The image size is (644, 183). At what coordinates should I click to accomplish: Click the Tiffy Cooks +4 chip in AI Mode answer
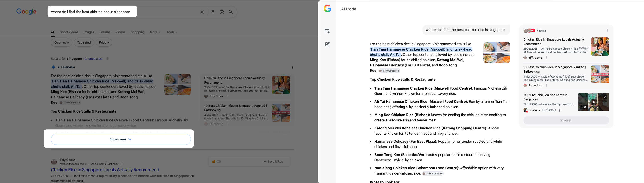coord(389,71)
